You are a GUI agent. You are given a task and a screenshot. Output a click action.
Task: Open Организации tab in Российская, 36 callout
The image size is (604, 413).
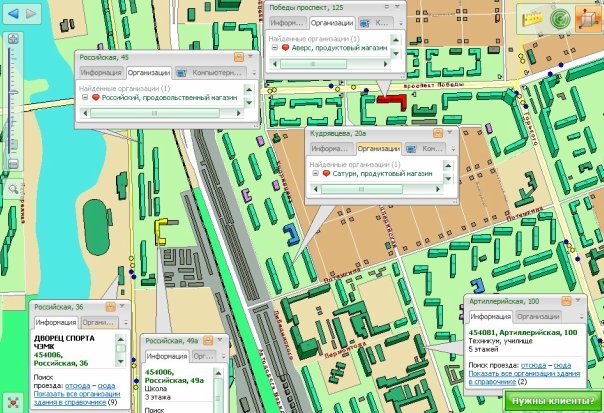pyautogui.click(x=101, y=322)
